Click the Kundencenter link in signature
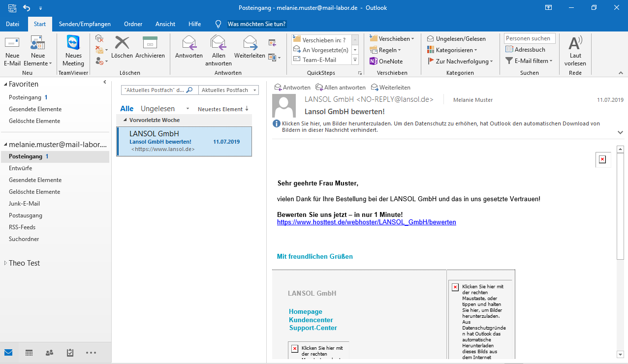 tap(311, 320)
